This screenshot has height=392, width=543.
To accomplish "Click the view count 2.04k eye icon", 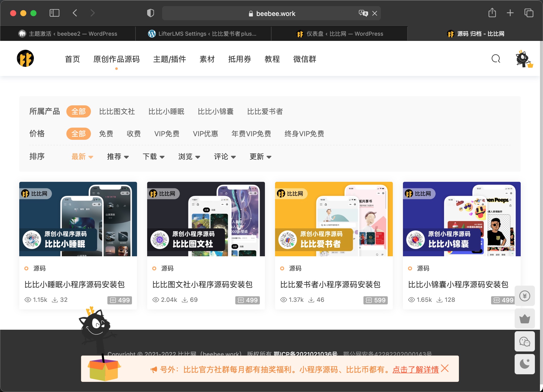I will point(156,300).
